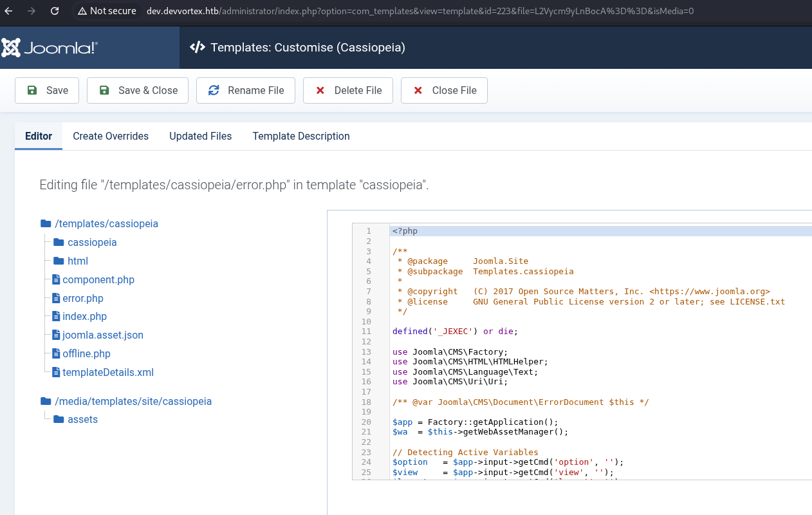
Task: Click the browser reload icon
Action: click(x=55, y=11)
